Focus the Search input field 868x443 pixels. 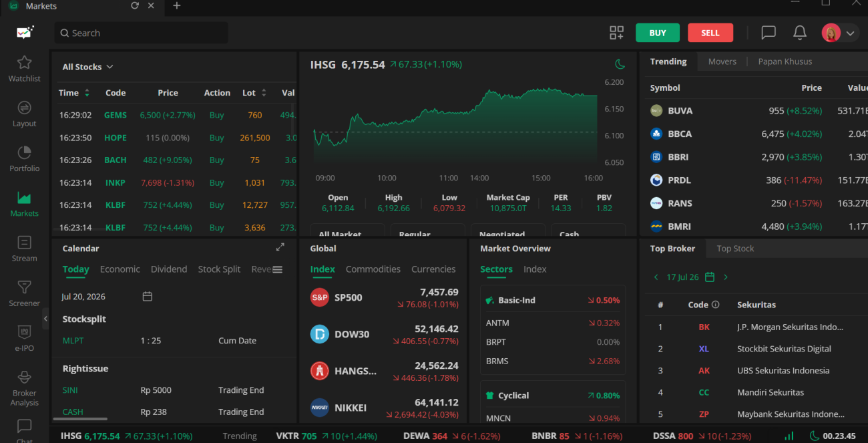click(141, 33)
